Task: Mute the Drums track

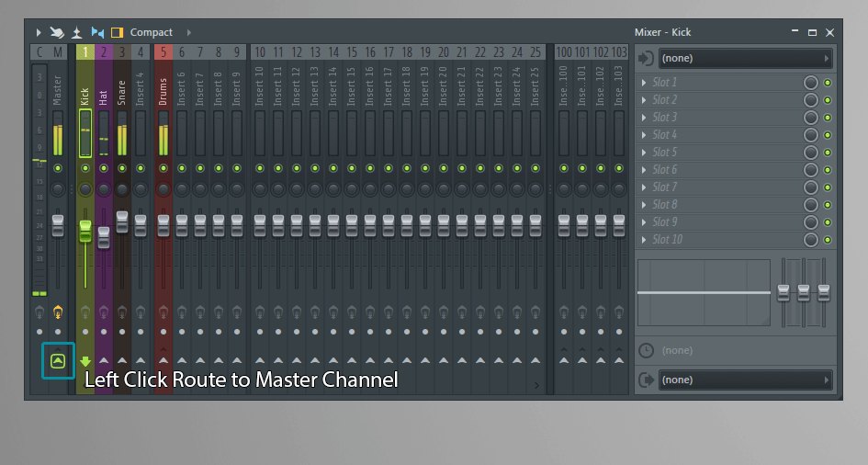Action: [x=163, y=168]
